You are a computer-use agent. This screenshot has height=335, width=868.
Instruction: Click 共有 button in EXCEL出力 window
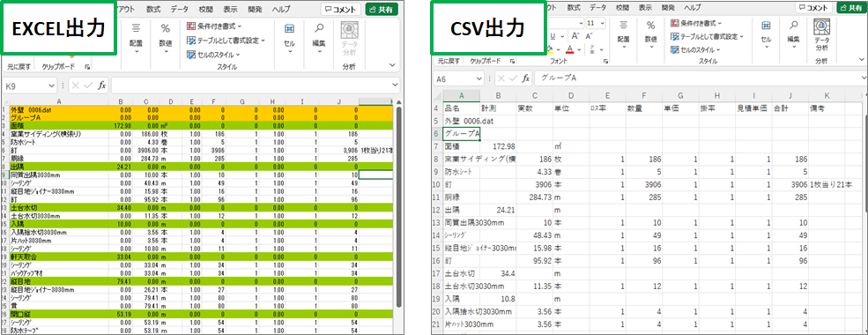pos(382,10)
